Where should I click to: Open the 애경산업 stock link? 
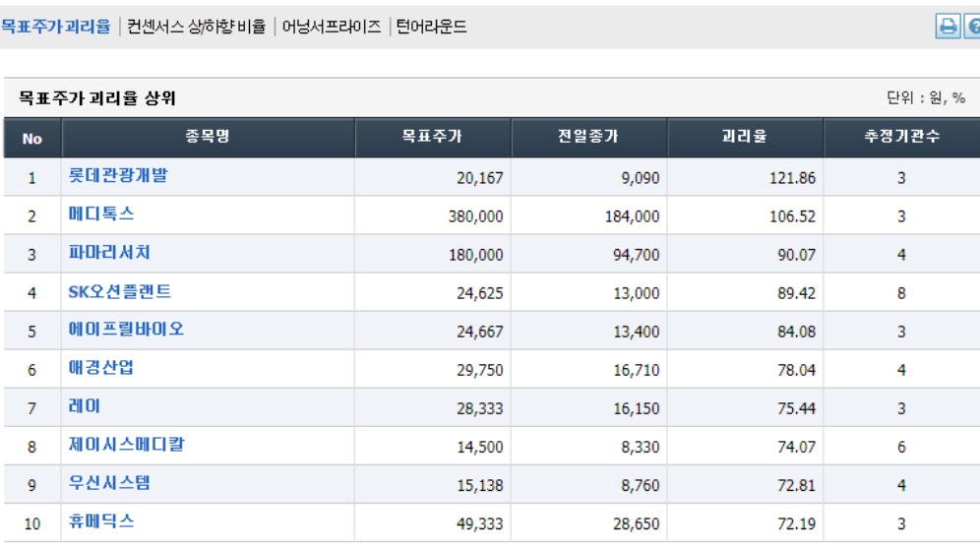(101, 368)
